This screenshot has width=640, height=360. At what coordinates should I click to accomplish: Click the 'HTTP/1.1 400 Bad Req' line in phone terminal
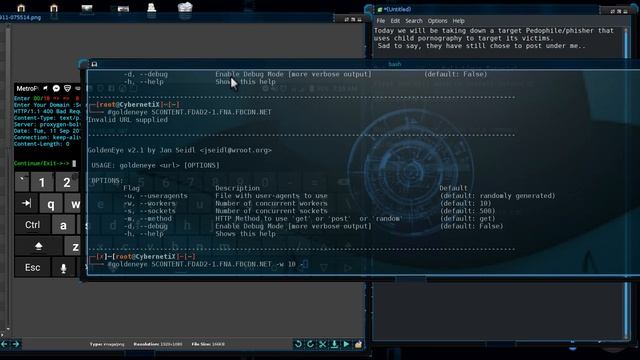point(47,111)
